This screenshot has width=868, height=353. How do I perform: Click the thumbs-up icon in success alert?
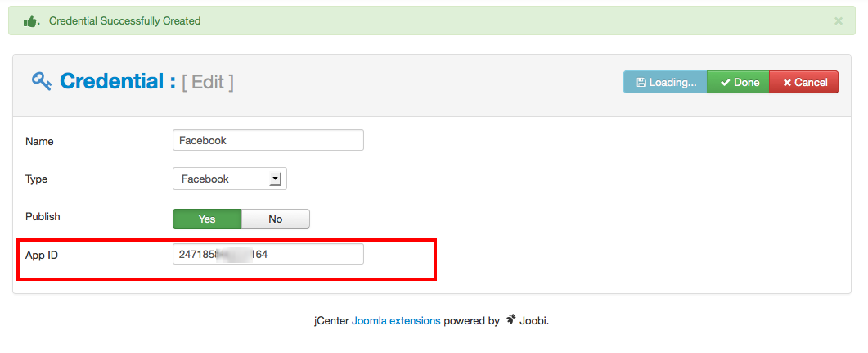point(30,21)
